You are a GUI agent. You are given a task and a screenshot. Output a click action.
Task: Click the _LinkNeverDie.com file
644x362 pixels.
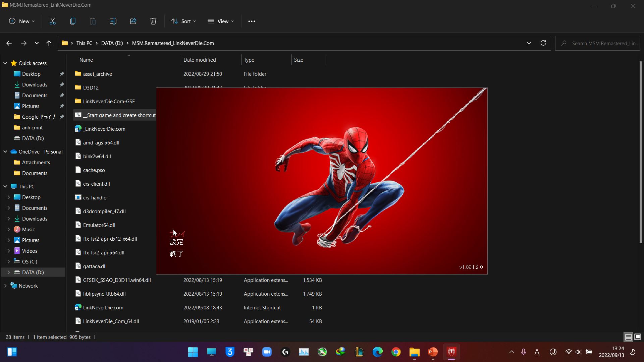104,129
